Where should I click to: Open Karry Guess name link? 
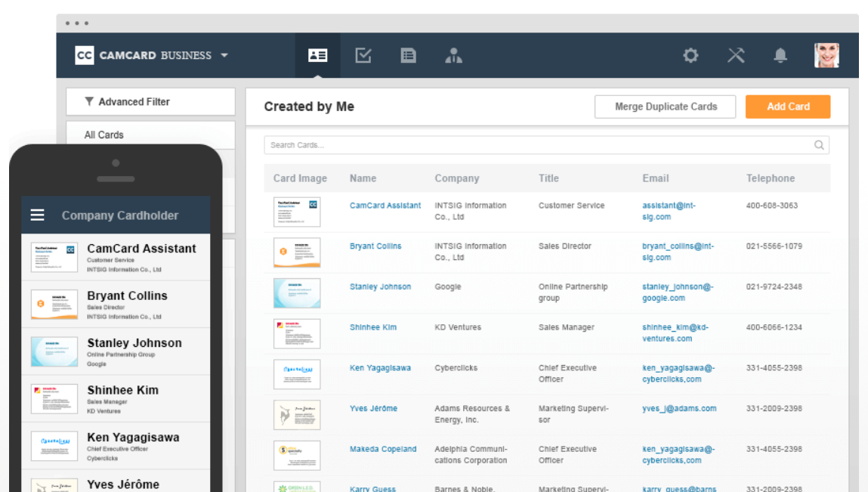coord(372,489)
